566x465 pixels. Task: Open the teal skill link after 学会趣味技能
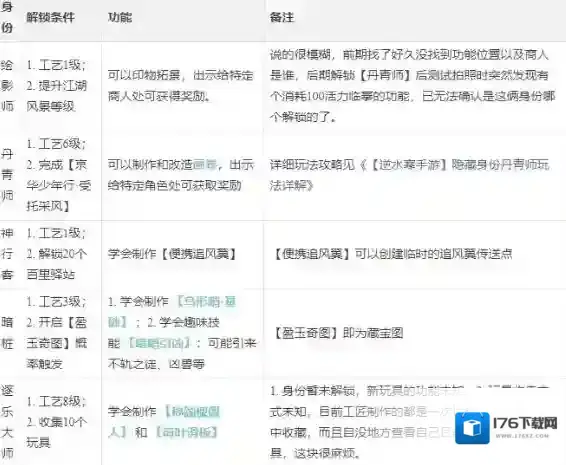[159, 343]
